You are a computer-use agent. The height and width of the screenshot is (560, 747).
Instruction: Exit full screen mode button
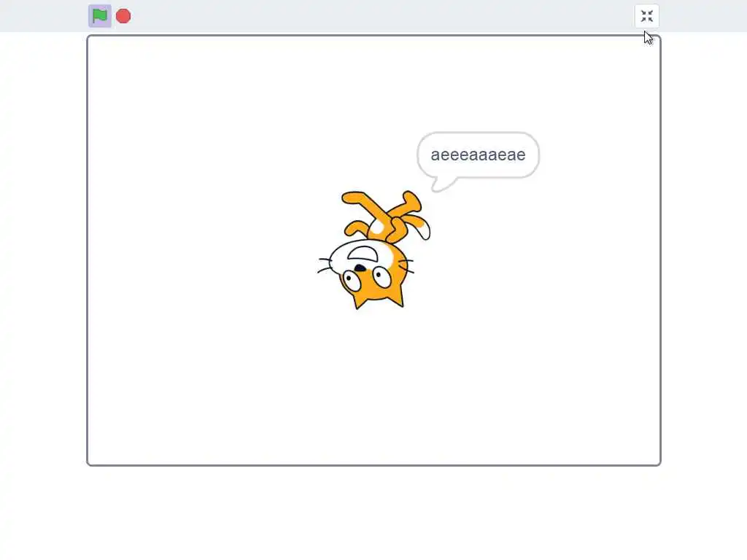(646, 16)
